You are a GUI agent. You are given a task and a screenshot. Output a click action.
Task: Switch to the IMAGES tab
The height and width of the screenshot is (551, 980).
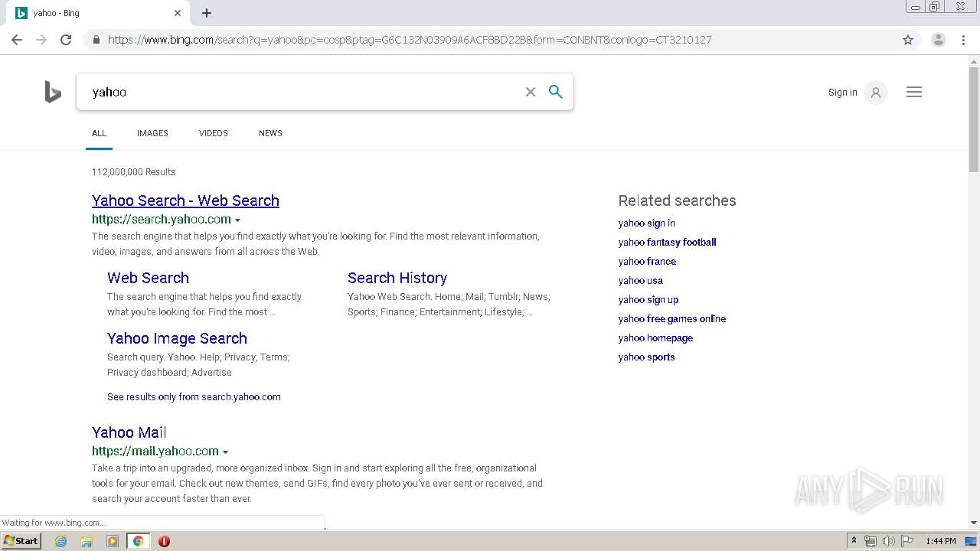click(152, 133)
